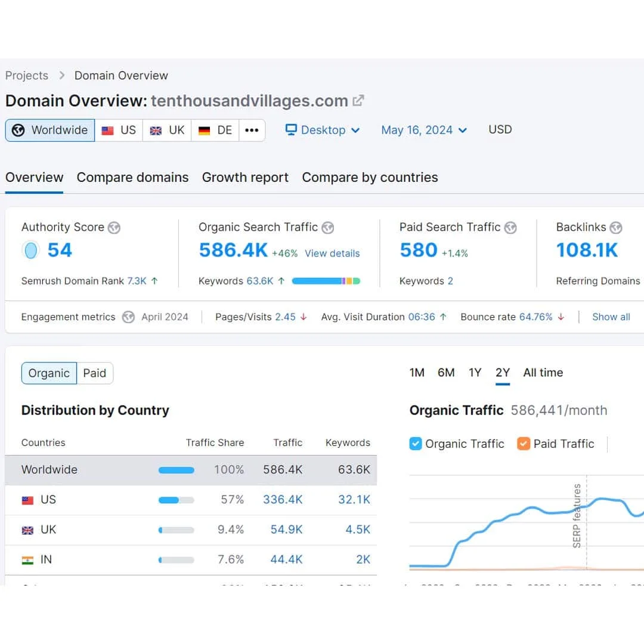Image resolution: width=644 pixels, height=644 pixels.
Task: Open more countries ellipsis menu
Action: tap(252, 130)
